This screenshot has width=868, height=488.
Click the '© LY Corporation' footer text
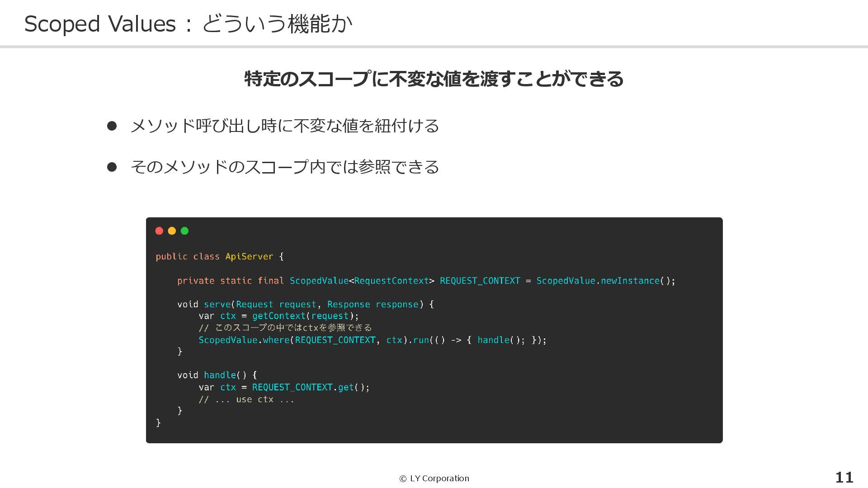click(434, 479)
